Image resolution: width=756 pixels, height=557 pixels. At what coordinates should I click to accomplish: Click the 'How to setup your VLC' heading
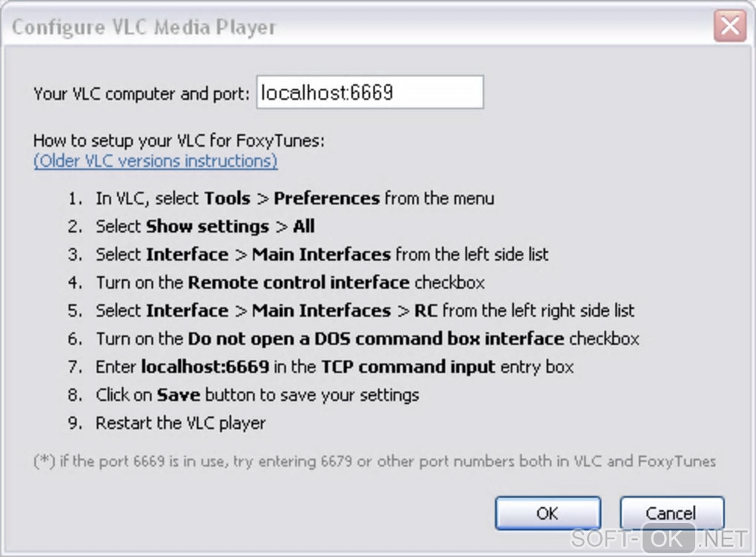(x=179, y=140)
